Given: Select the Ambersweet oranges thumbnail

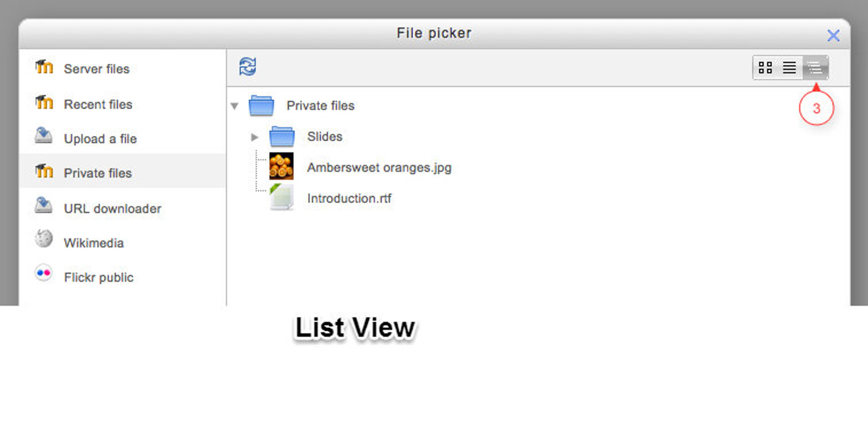Looking at the screenshot, I should pos(281,167).
